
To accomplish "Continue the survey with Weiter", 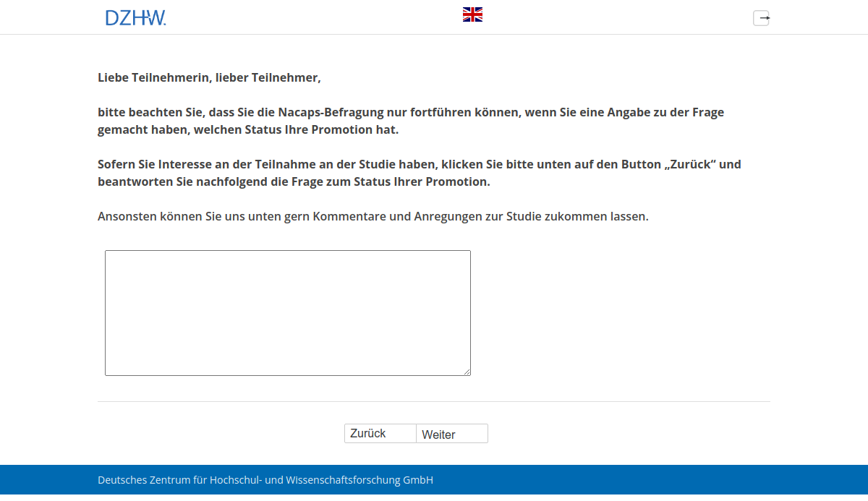I will point(451,434).
